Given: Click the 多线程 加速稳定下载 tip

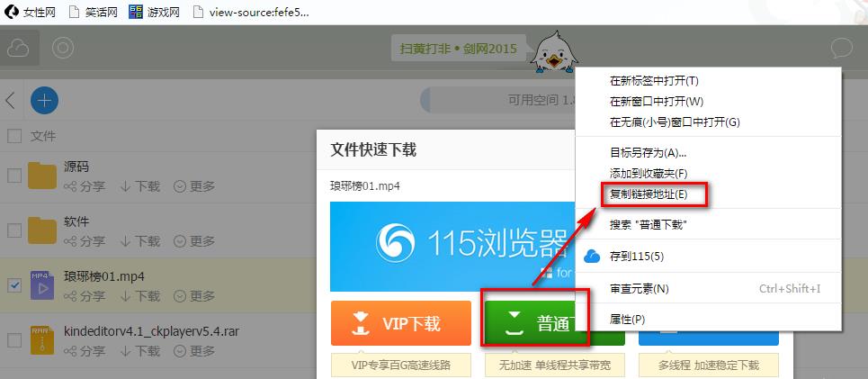Looking at the screenshot, I should tap(709, 365).
